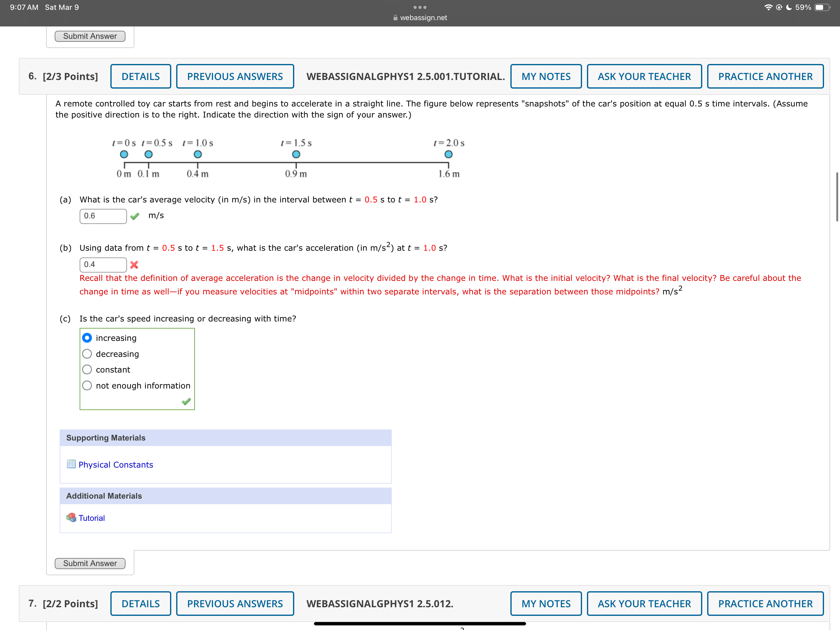This screenshot has width=840, height=630.
Task: Tap the battery indicator icon
Action: 822,7
